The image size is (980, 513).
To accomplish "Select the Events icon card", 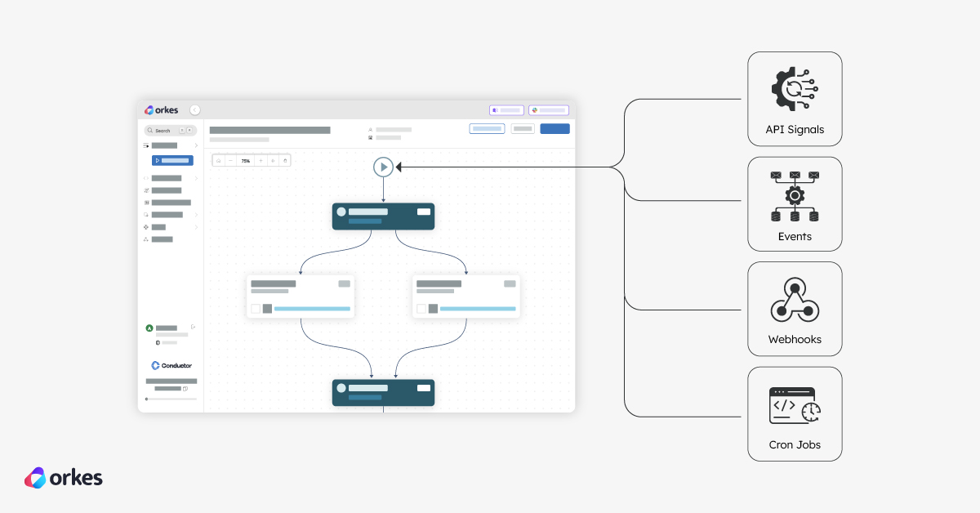I will pos(795,196).
